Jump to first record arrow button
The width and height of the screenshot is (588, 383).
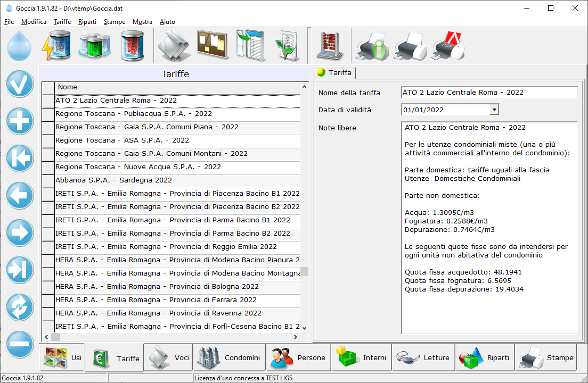coord(20,158)
